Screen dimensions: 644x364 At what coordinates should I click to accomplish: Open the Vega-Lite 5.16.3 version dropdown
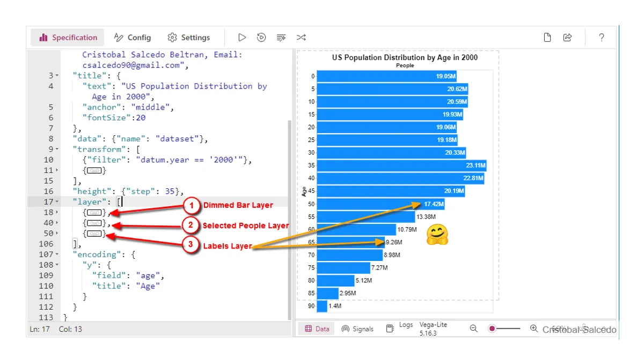click(433, 328)
